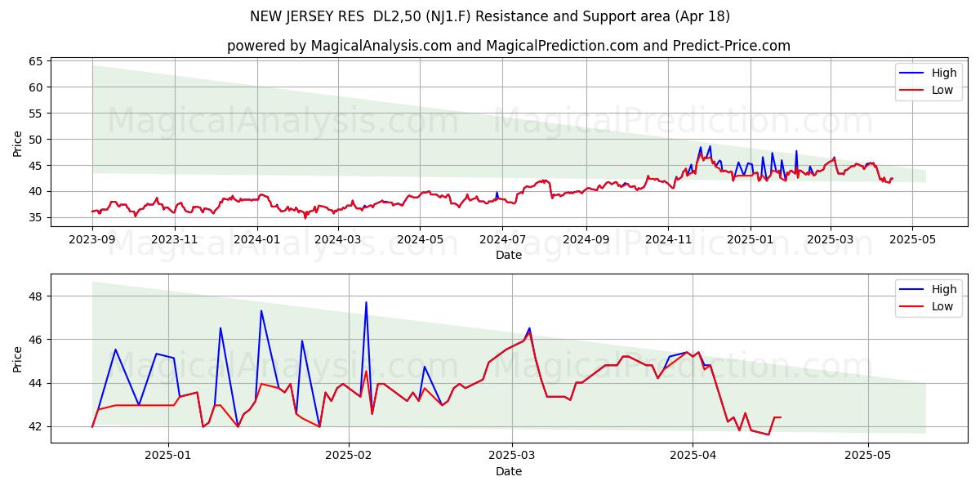The image size is (980, 490).
Task: Click the '50' price tick label
Action: click(x=37, y=140)
